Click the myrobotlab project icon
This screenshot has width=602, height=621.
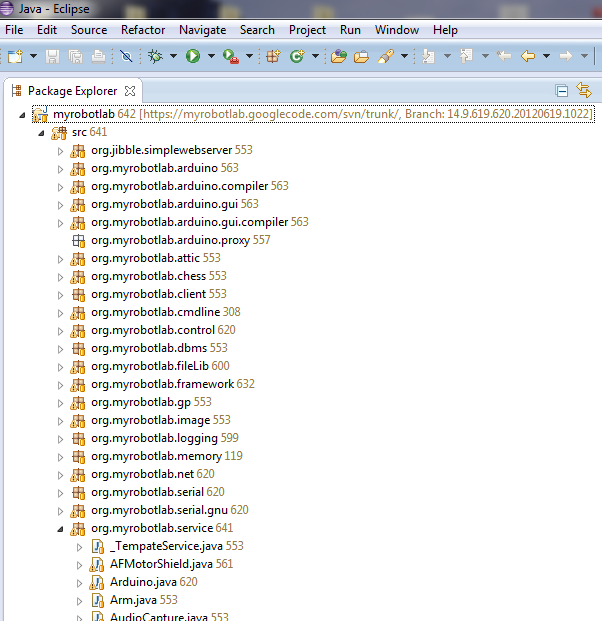click(40, 114)
